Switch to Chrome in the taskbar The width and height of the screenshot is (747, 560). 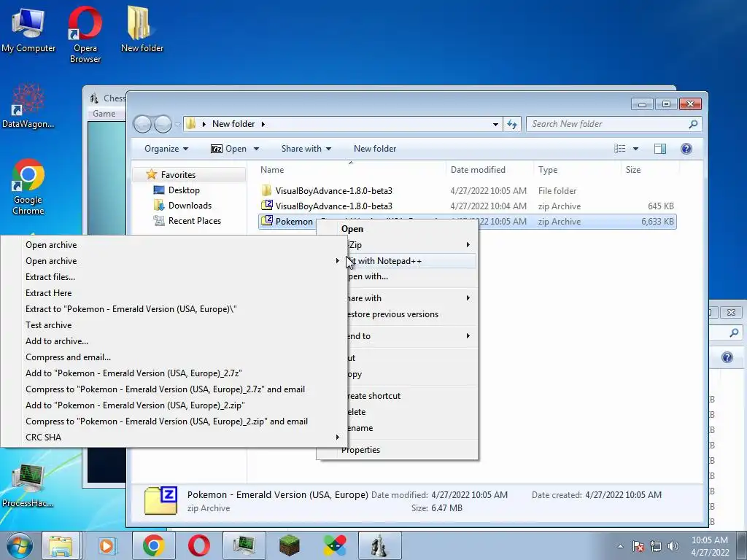[x=153, y=545]
